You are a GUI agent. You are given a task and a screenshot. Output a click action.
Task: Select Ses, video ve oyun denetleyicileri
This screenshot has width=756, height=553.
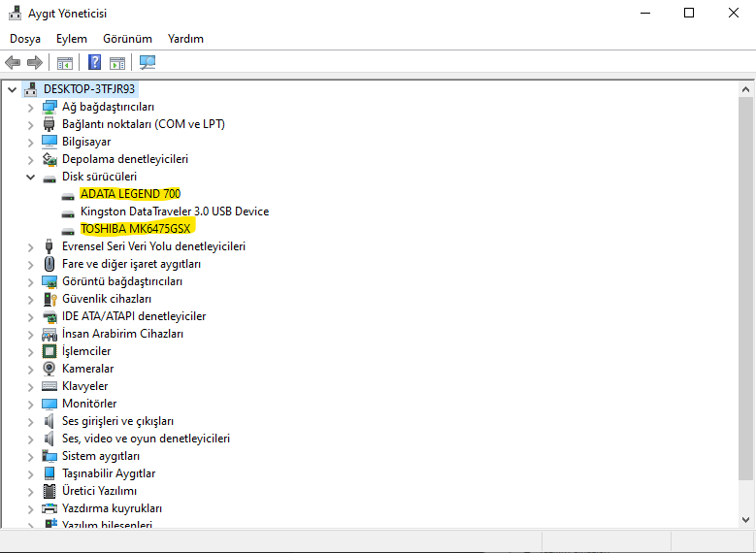tap(146, 439)
